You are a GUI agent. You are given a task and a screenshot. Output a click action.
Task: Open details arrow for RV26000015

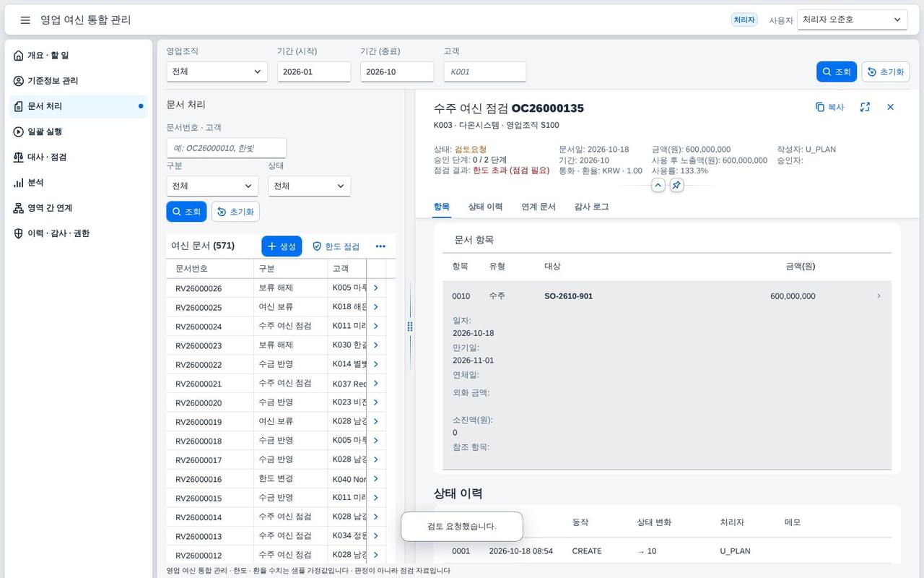(x=375, y=498)
